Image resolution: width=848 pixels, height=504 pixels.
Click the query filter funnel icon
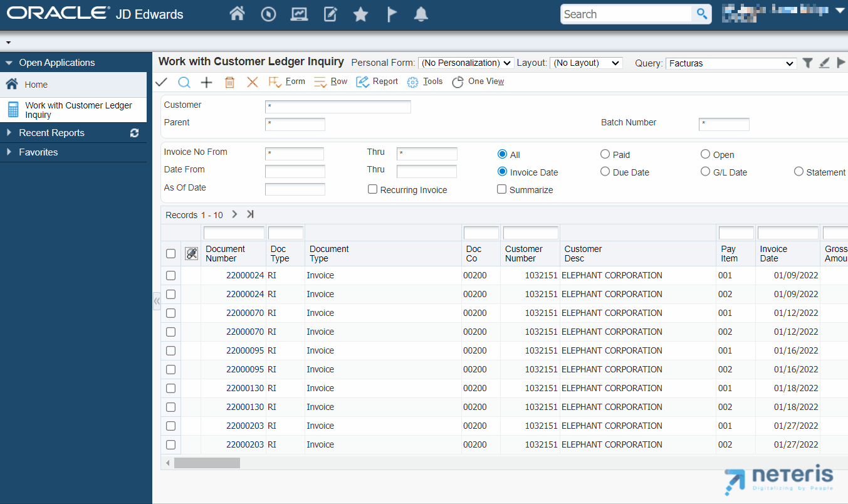pos(808,63)
